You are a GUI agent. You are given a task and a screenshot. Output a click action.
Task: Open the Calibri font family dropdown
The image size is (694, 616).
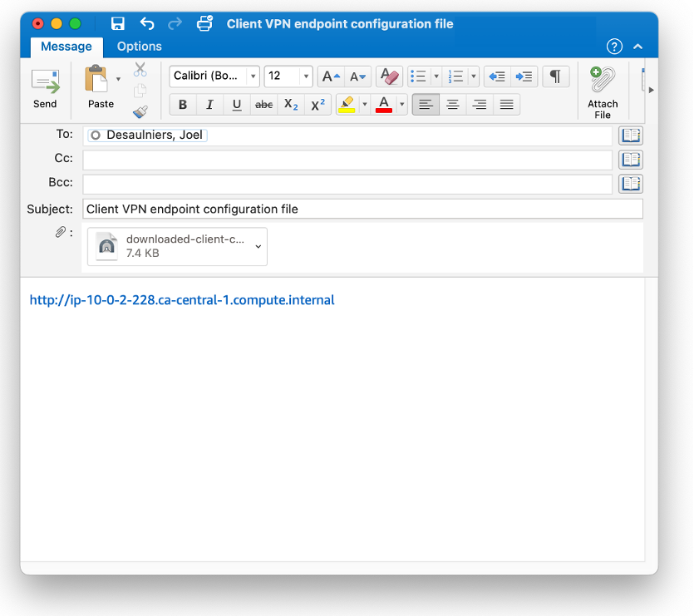click(252, 75)
